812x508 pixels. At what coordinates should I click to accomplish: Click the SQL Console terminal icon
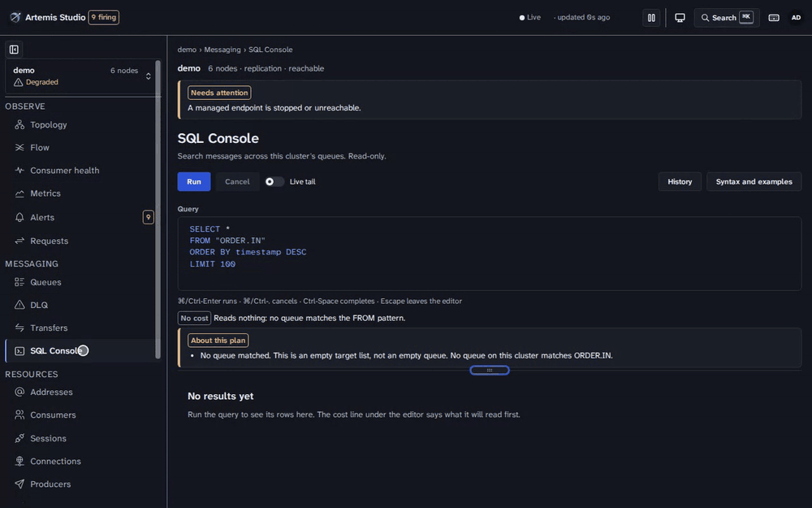[19, 351]
